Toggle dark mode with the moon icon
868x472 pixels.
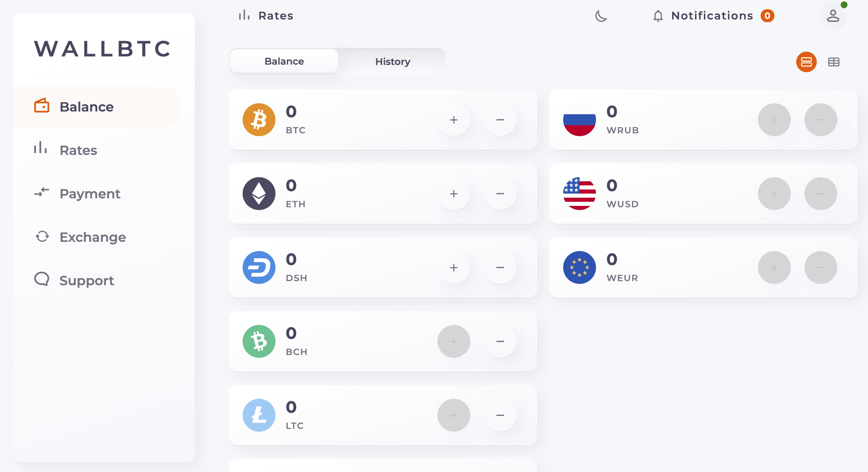601,16
